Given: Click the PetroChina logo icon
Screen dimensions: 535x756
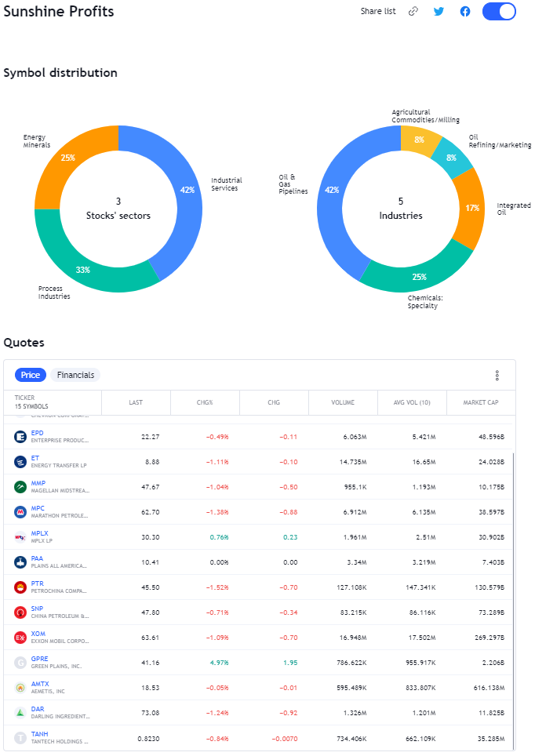Looking at the screenshot, I should [20, 587].
